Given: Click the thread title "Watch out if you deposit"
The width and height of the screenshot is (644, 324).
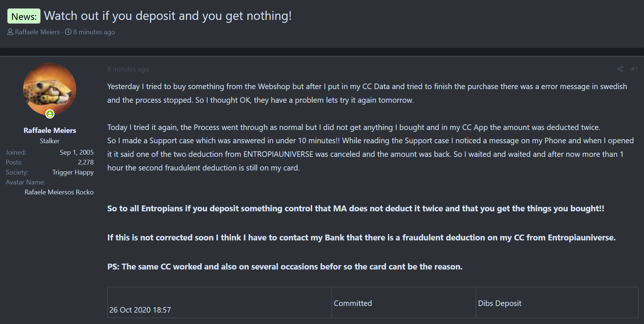Looking at the screenshot, I should click(168, 16).
